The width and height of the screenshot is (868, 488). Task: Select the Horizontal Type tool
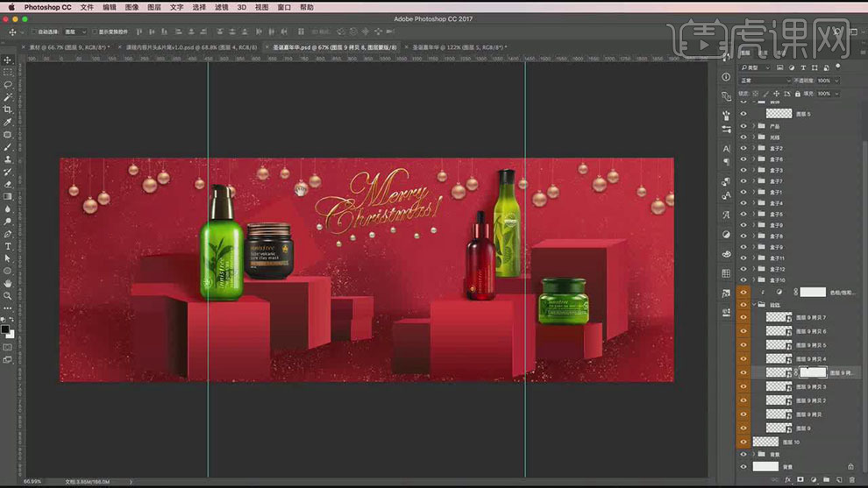pyautogui.click(x=8, y=246)
